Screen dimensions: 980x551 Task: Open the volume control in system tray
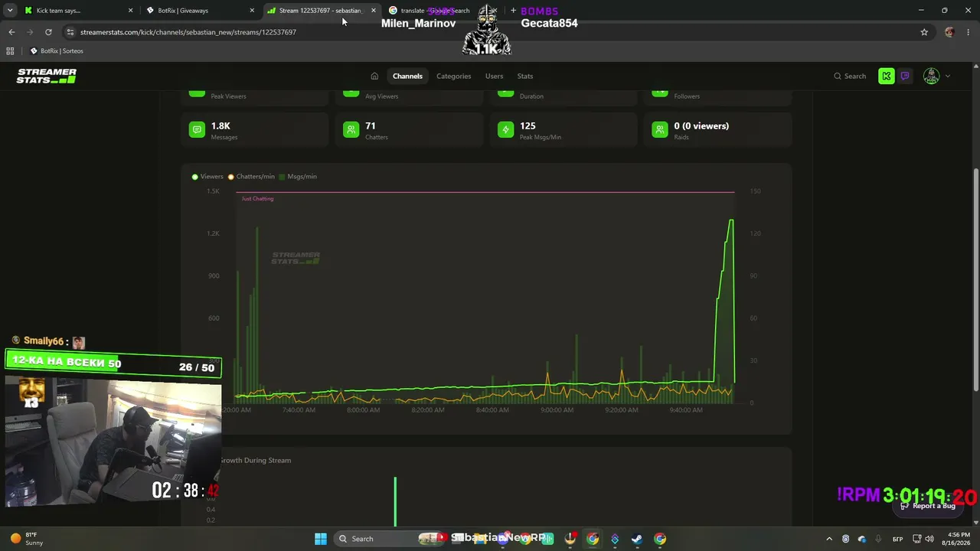(x=929, y=539)
